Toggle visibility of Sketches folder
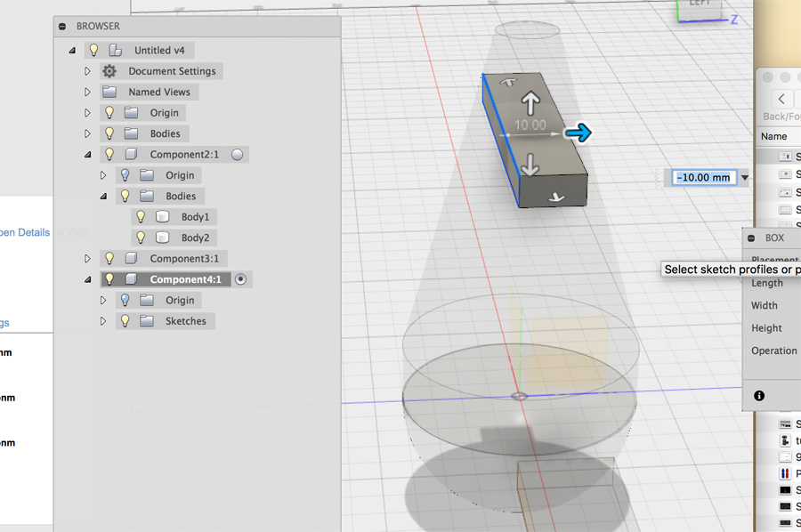Viewport: 801px width, 532px height. (125, 321)
